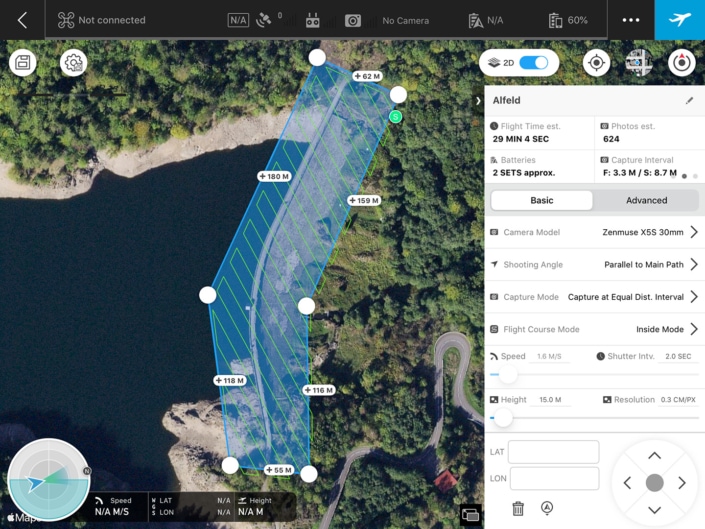Open more options ellipsis menu
The height and width of the screenshot is (529, 705).
coord(630,20)
